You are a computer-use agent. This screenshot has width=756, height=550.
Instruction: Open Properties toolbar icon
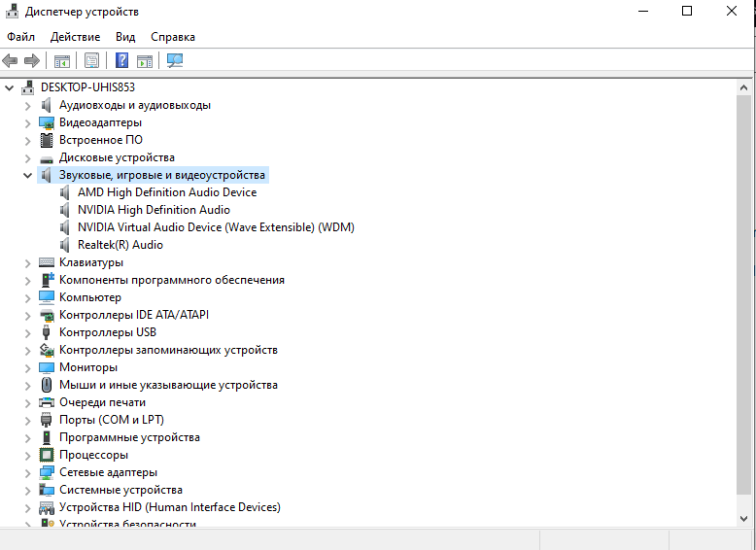(x=91, y=61)
